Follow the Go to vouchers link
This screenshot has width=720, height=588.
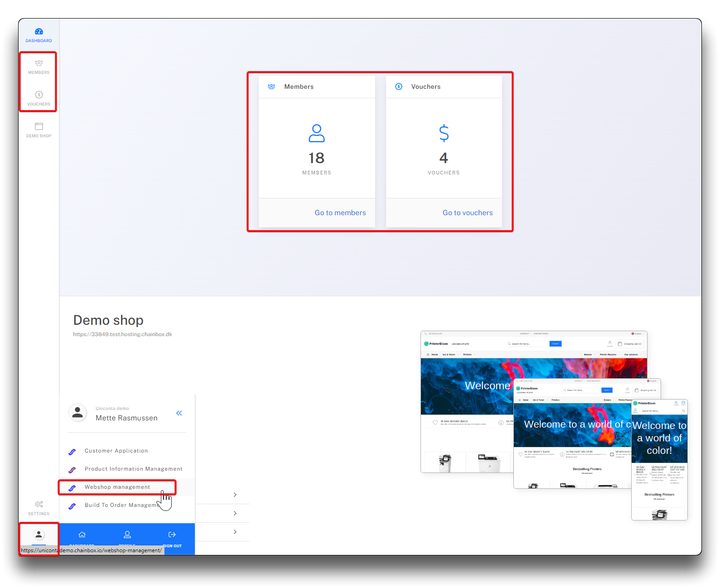tap(467, 213)
